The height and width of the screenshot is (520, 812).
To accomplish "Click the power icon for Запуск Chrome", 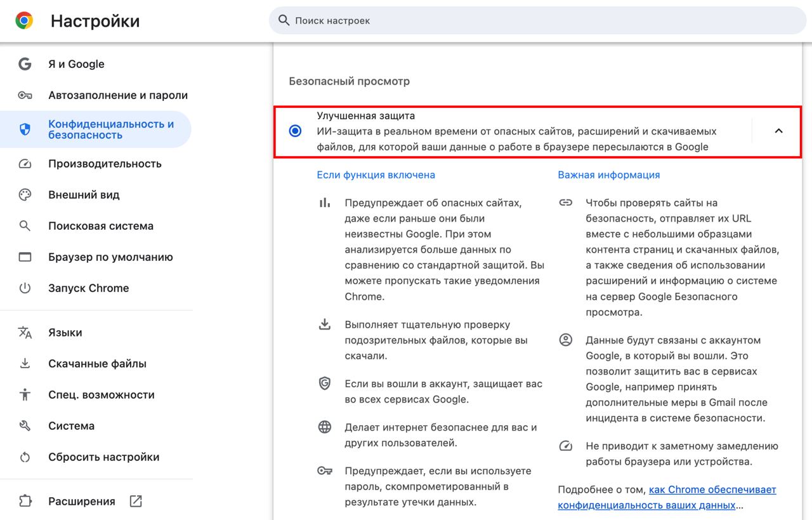I will click(25, 288).
